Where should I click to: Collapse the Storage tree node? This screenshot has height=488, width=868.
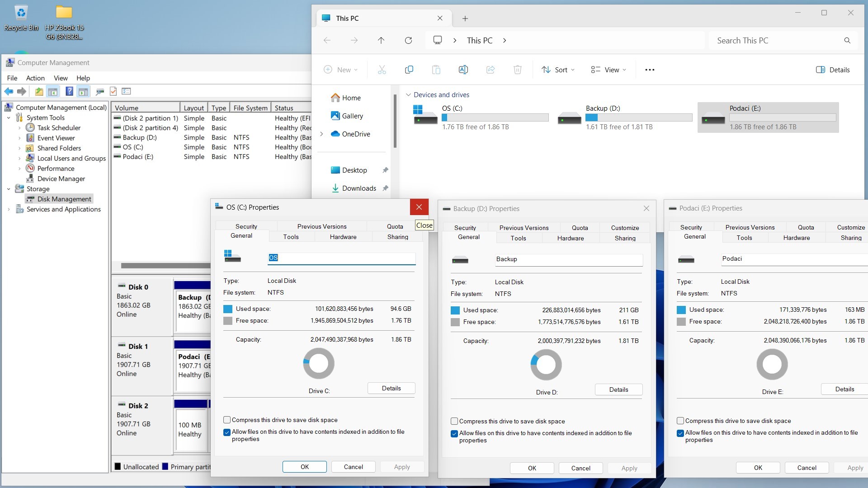click(9, 189)
